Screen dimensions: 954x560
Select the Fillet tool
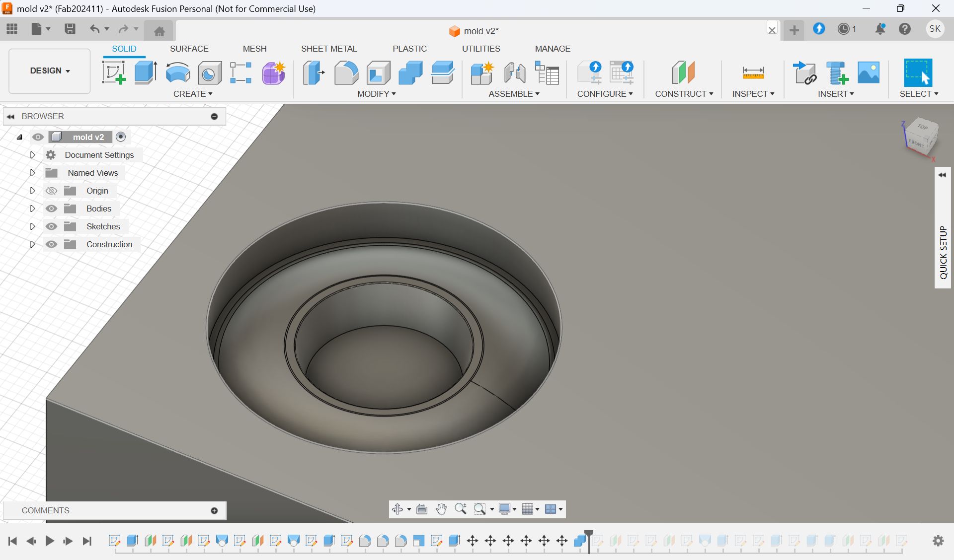click(346, 73)
